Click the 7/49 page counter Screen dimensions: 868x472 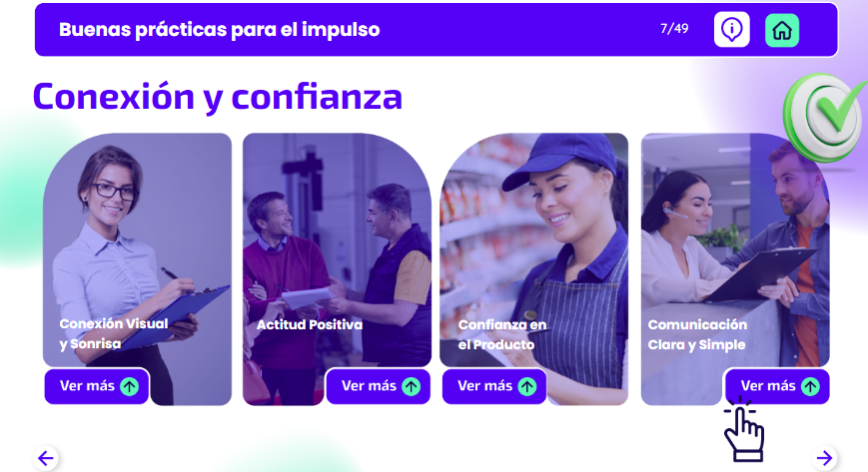click(674, 29)
